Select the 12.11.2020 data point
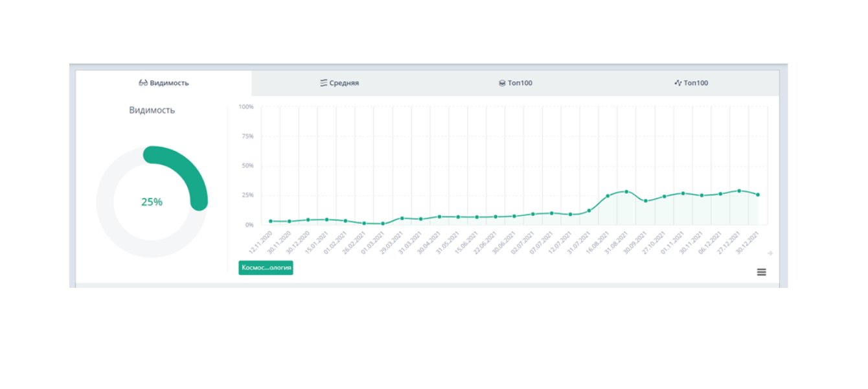868x389 pixels. [271, 221]
